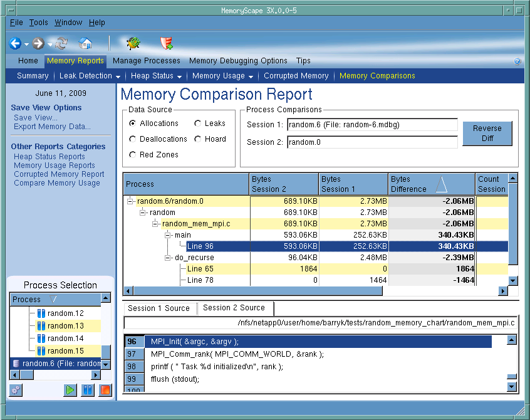
Task: Click the back navigation arrow icon
Action: click(x=15, y=43)
